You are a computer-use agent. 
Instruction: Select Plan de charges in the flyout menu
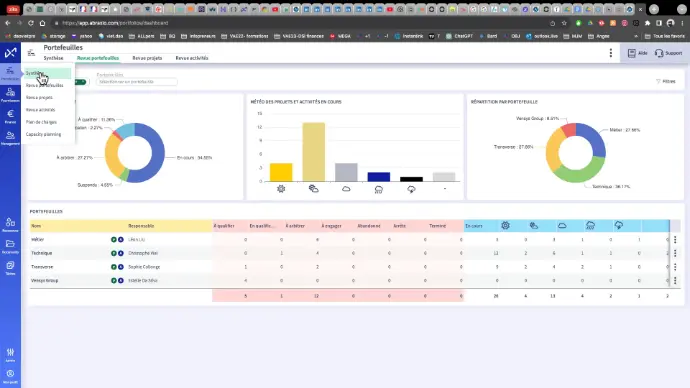[x=41, y=122]
